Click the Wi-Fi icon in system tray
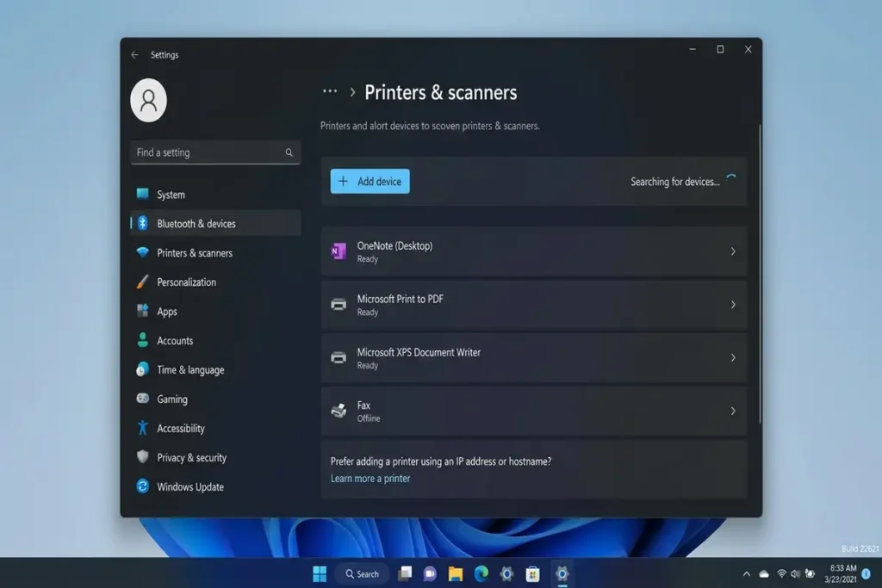Viewport: 882px width, 588px height. tap(781, 574)
